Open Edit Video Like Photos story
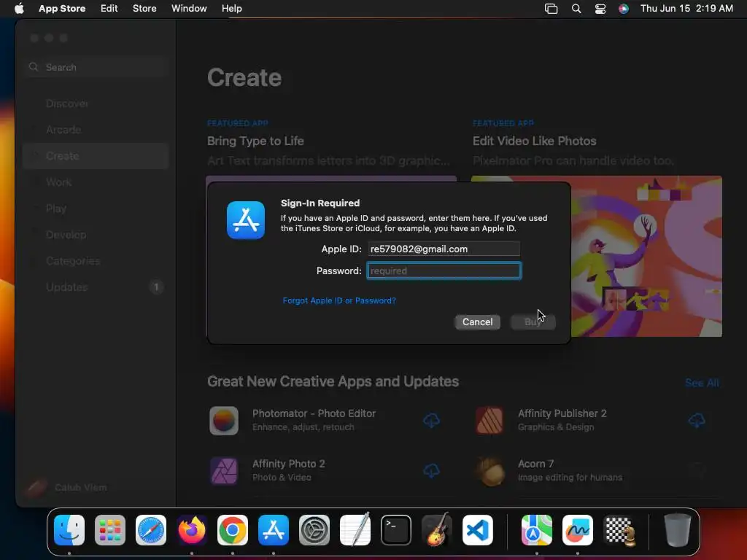The width and height of the screenshot is (747, 560). pyautogui.click(x=534, y=141)
